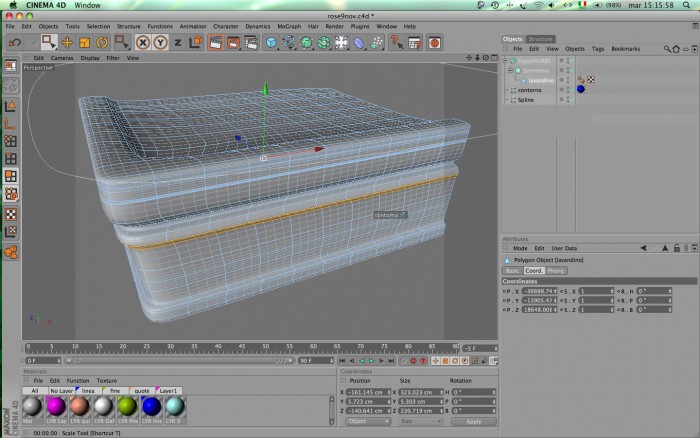This screenshot has width=700, height=438.
Task: Open the deformer objects icon
Action: pyautogui.click(x=359, y=43)
